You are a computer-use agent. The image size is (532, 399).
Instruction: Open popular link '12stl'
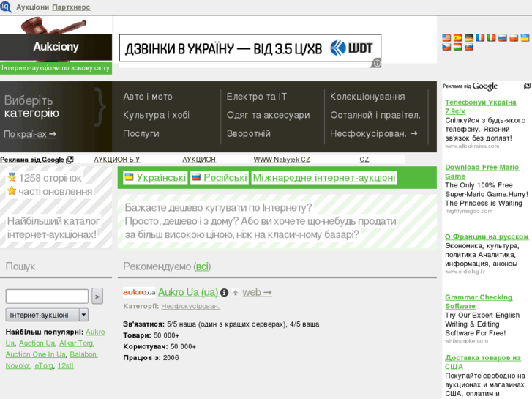tap(65, 366)
